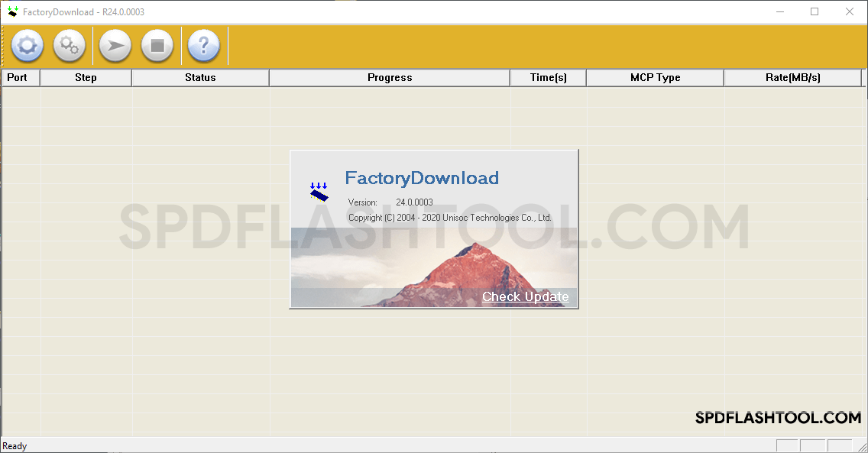This screenshot has height=453, width=868.
Task: Minimize the FactoryDownload window
Action: tap(780, 11)
